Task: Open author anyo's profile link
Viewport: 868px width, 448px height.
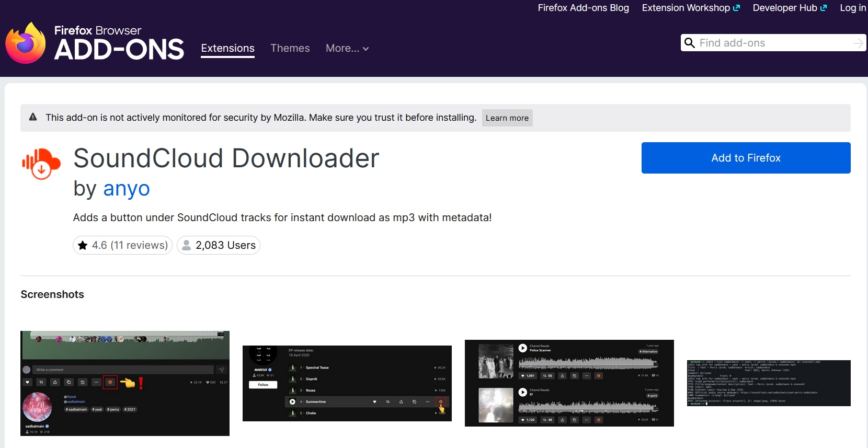Action: pyautogui.click(x=127, y=189)
